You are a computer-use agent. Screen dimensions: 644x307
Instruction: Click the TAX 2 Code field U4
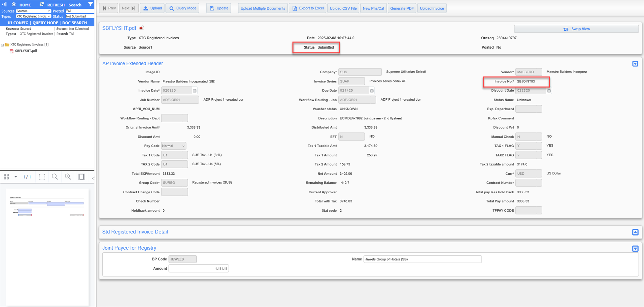click(174, 164)
